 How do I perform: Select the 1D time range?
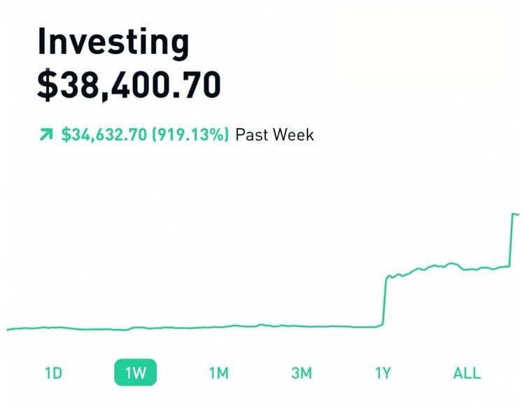click(53, 372)
